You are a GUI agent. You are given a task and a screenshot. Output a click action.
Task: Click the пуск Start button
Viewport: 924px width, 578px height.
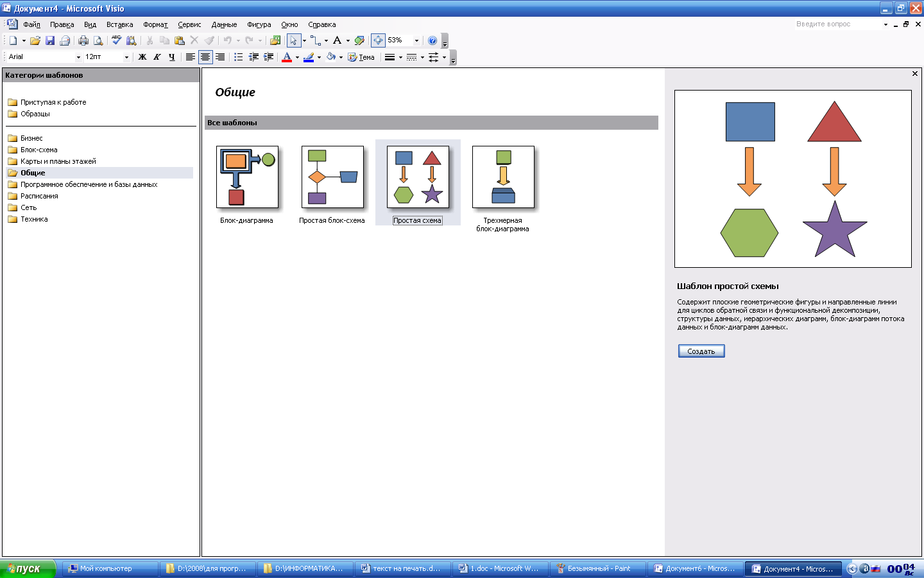tap(28, 568)
